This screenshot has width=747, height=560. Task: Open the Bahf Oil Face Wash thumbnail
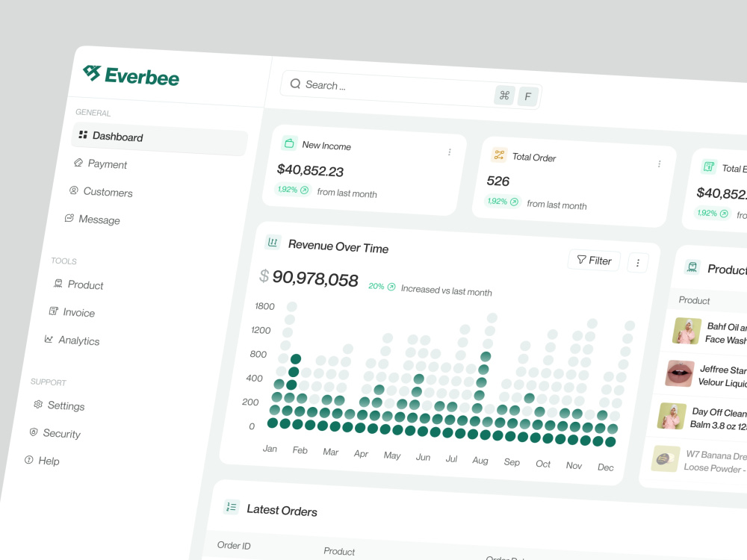pyautogui.click(x=687, y=331)
